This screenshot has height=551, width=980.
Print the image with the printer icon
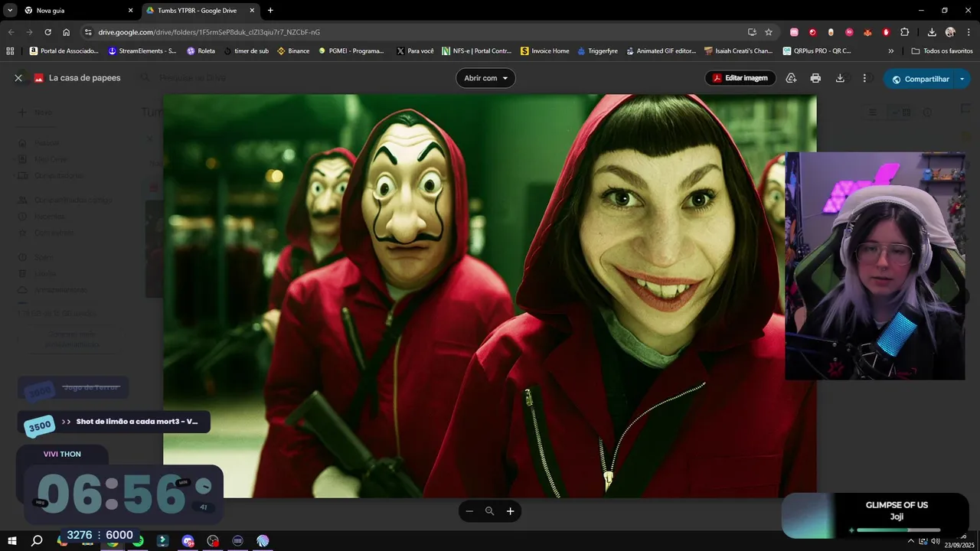815,78
